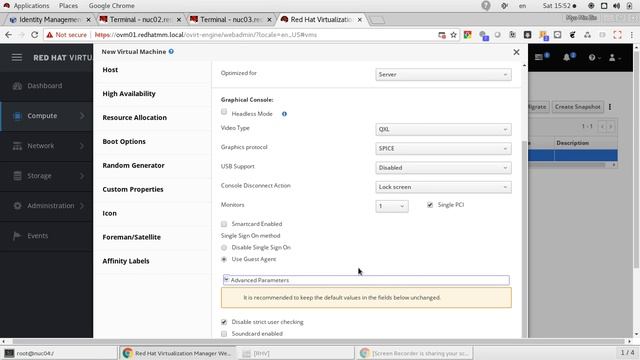Image resolution: width=640 pixels, height=360 pixels.
Task: Open the Applications menu in top bar
Action: pos(31,6)
